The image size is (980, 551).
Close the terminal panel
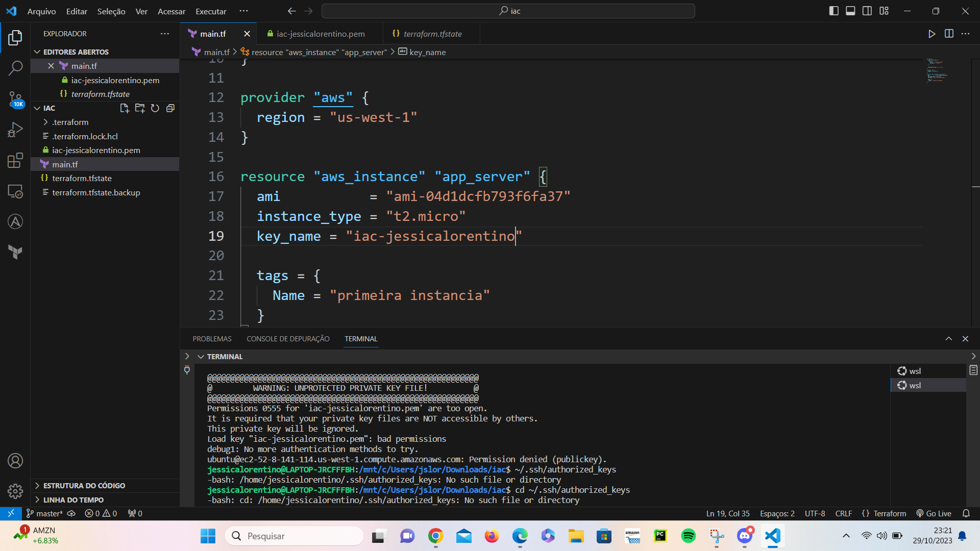[x=965, y=339]
